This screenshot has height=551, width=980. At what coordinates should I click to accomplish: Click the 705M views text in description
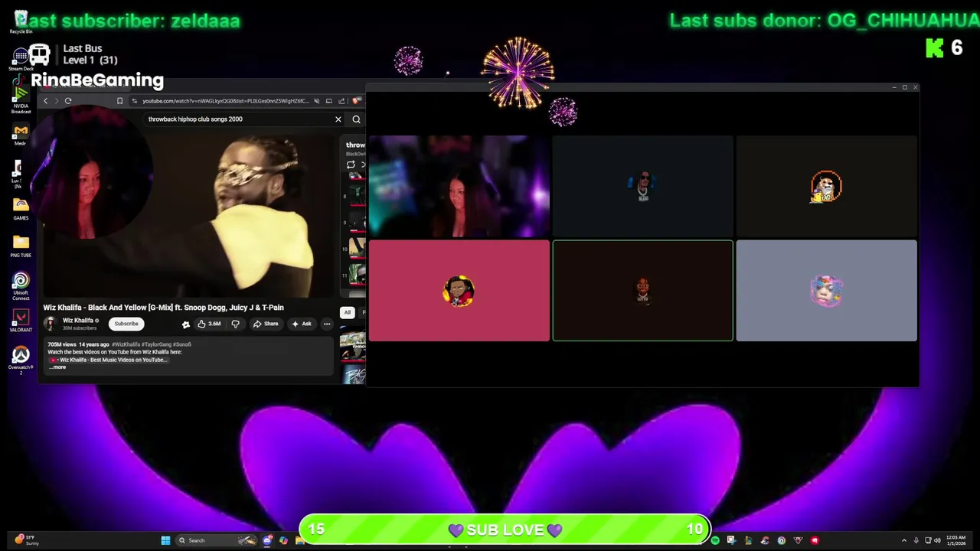pos(62,344)
